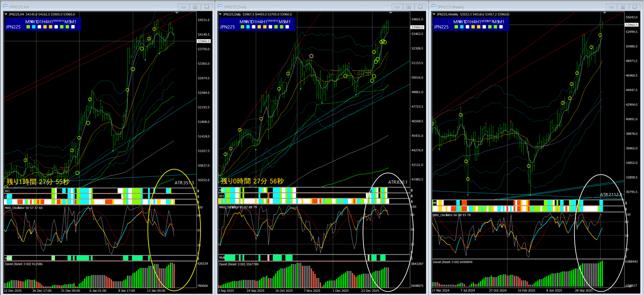Maximize the JPN225,Daily chart window
The width and height of the screenshot is (644, 295).
[409, 7]
